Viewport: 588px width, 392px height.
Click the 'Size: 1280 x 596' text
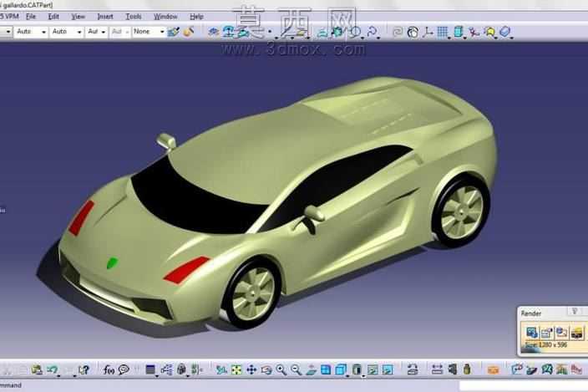[x=546, y=344]
